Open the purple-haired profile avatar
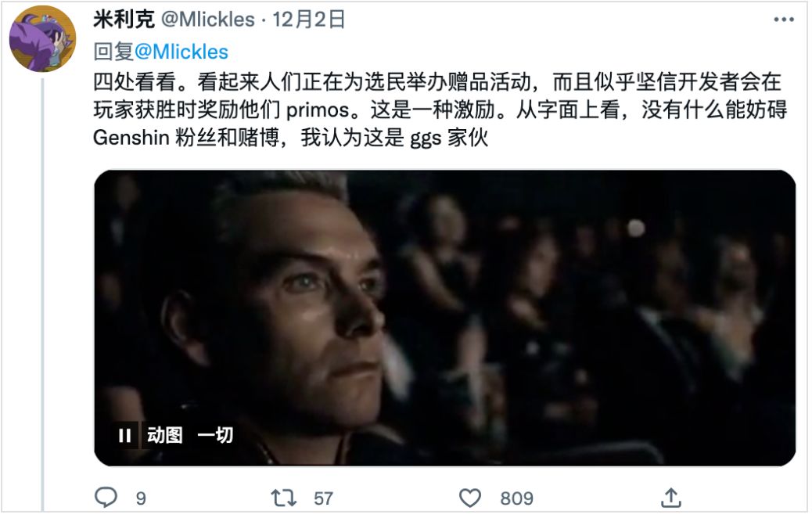The image size is (812, 518). pos(43,39)
